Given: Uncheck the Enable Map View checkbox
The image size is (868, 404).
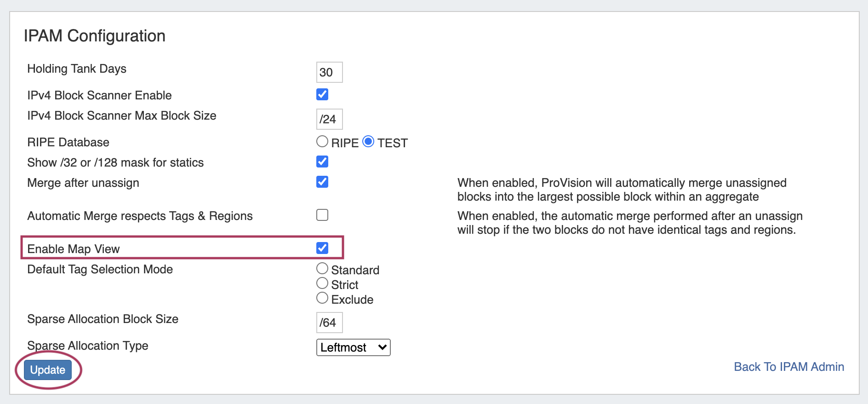Looking at the screenshot, I should [322, 248].
